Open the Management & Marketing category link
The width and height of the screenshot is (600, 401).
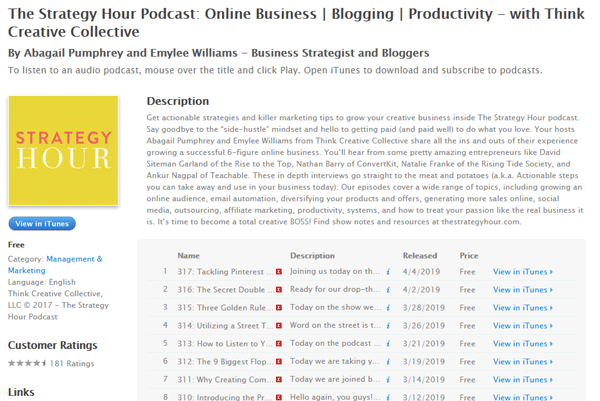(55, 265)
